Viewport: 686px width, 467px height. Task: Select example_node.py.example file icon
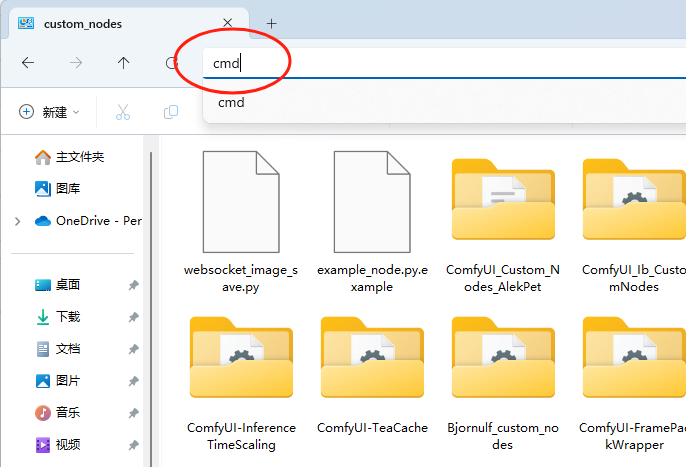pyautogui.click(x=372, y=202)
